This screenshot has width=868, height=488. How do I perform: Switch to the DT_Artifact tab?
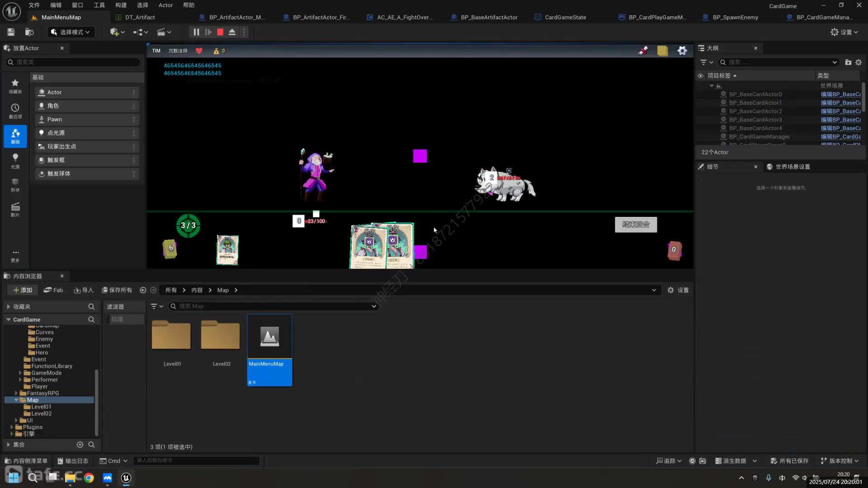point(140,17)
